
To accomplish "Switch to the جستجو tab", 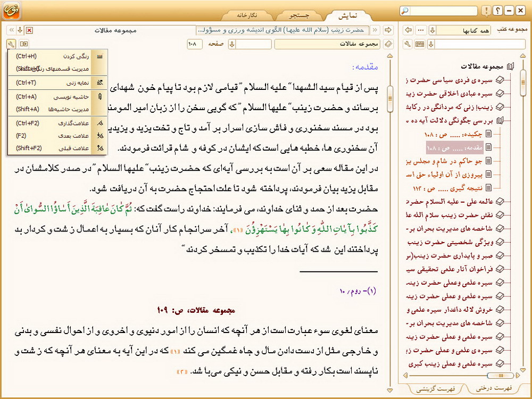I will (x=300, y=16).
